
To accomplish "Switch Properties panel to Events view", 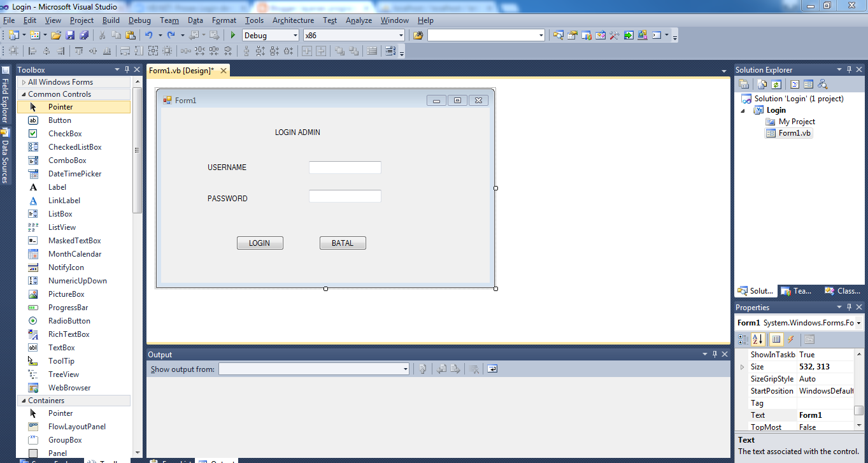I will (x=790, y=339).
